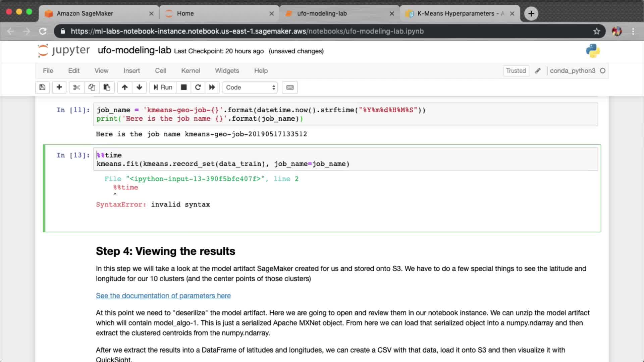644x362 pixels.
Task: Move selected cell up arrow
Action: (125, 87)
